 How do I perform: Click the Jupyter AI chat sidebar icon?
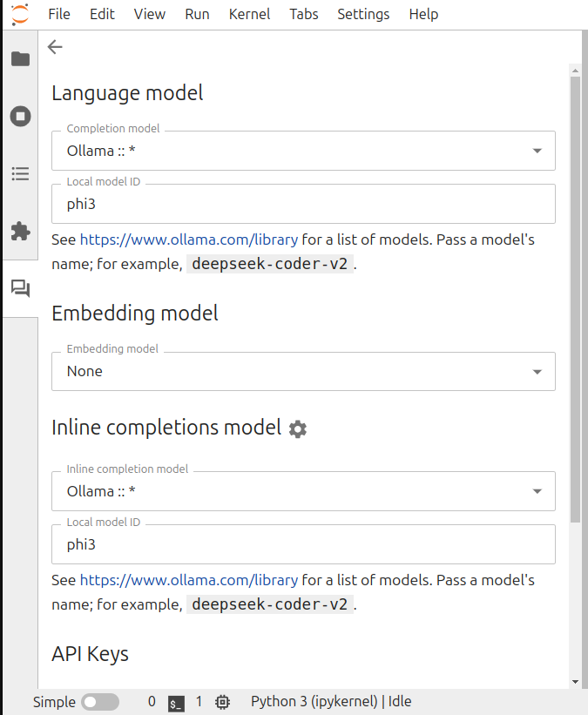pos(20,288)
